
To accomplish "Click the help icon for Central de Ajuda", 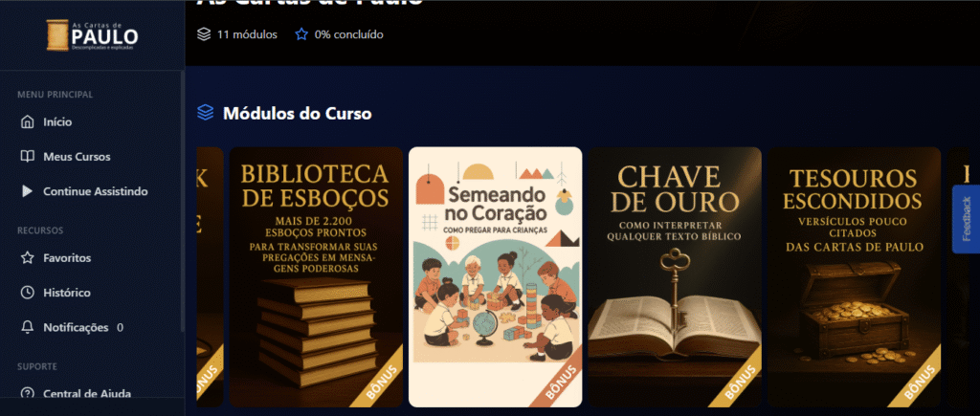I will (x=27, y=393).
